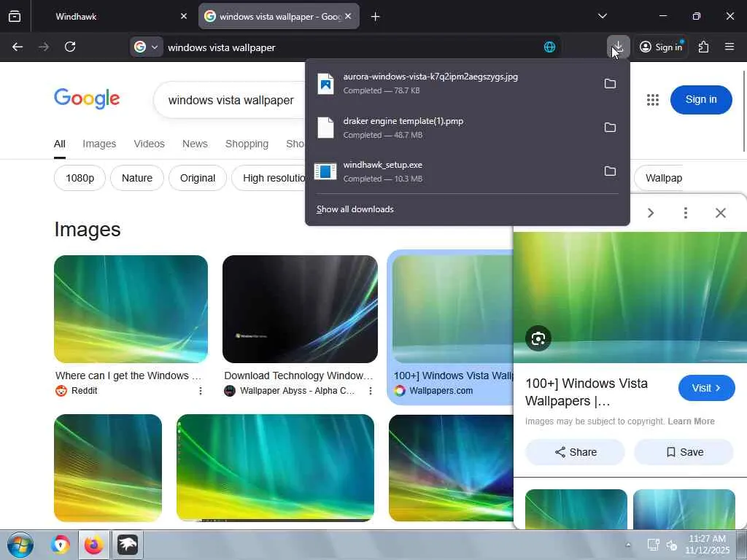Open the Firefox downloads panel button
Viewport: 747px width, 560px height.
coord(618,47)
